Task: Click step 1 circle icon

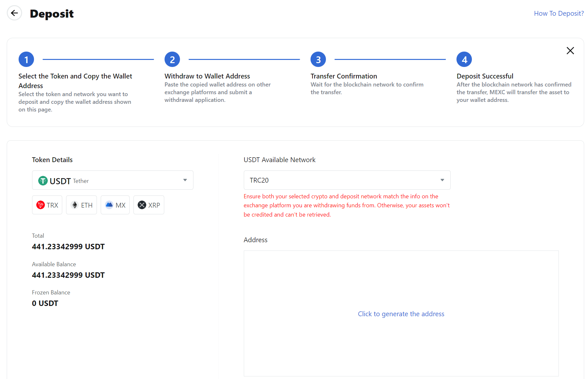Action: [x=26, y=59]
